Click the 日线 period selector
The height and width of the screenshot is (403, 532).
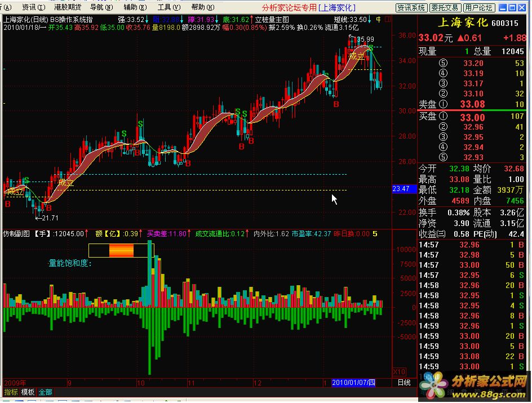point(404,383)
